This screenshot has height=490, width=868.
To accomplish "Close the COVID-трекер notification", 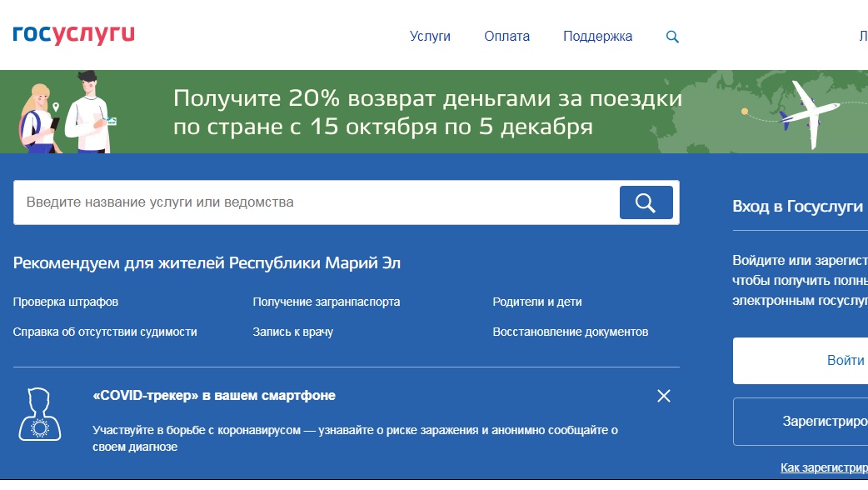I will [x=663, y=396].
